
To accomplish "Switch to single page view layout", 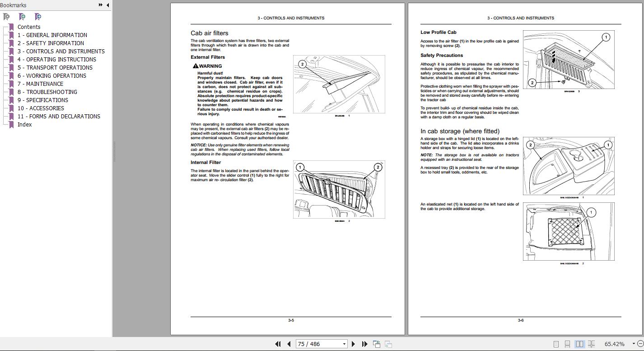I will pos(556,344).
